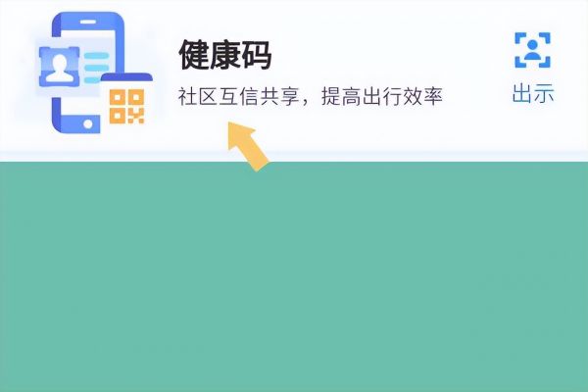Image resolution: width=588 pixels, height=392 pixels.
Task: Tap the orange QR code graphic
Action: (x=126, y=106)
